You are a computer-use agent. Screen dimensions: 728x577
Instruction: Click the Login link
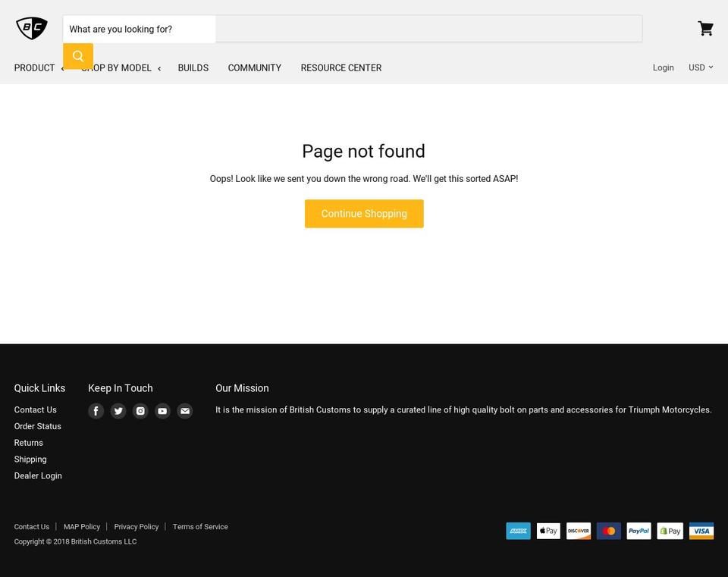[663, 67]
